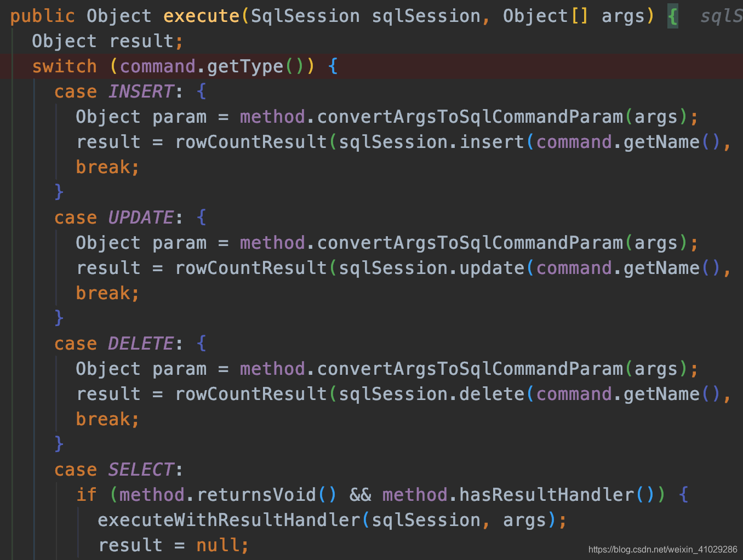The height and width of the screenshot is (560, 743).
Task: Click the "param" variable in the UPDATE case
Action: click(180, 243)
